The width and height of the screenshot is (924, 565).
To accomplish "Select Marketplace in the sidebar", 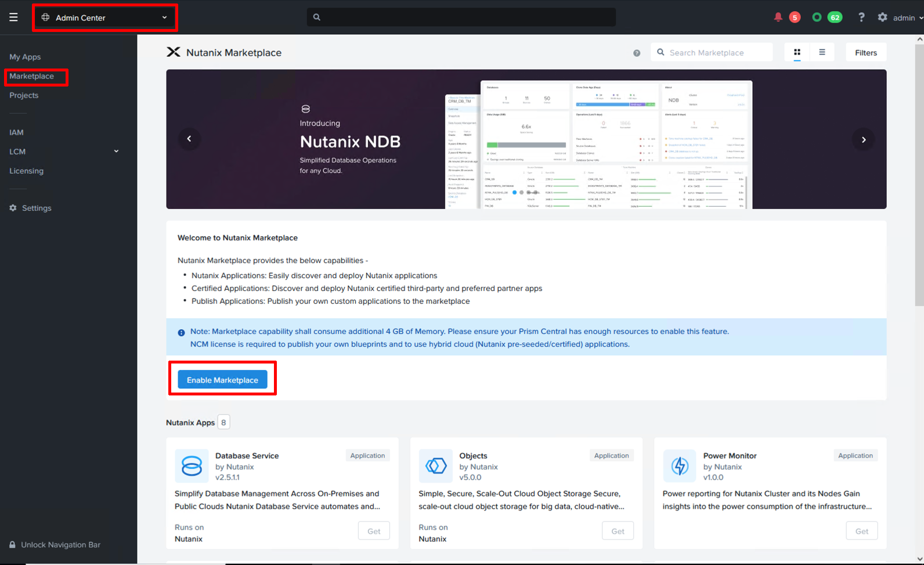I will pyautogui.click(x=31, y=76).
